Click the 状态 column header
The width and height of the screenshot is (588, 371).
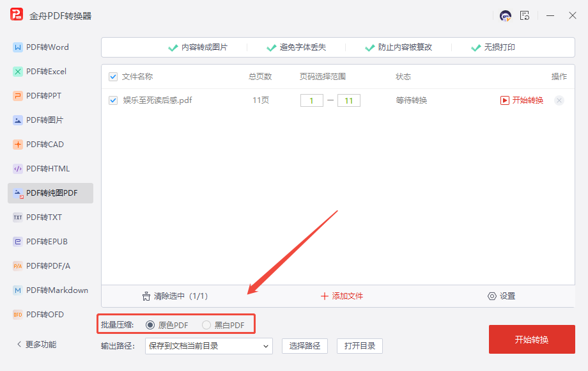403,77
